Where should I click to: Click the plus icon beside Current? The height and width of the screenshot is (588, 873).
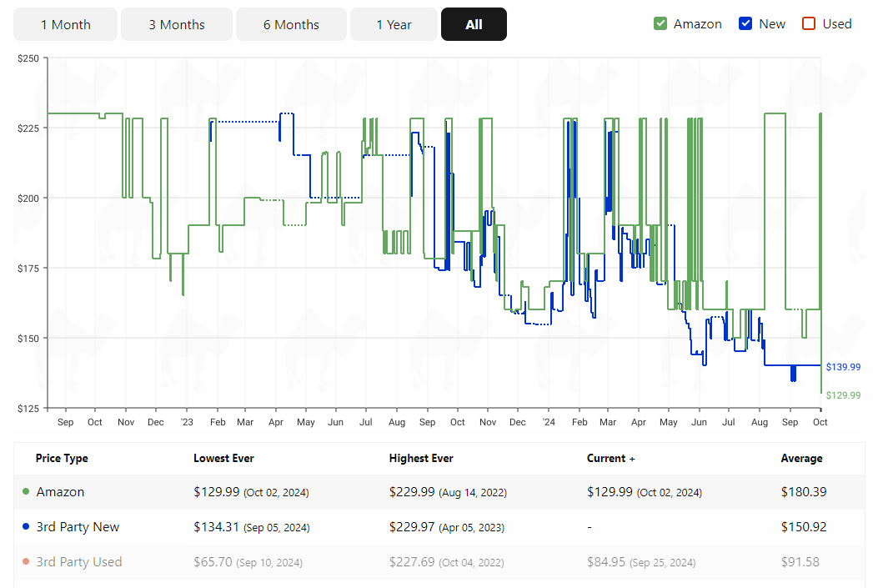(x=632, y=459)
